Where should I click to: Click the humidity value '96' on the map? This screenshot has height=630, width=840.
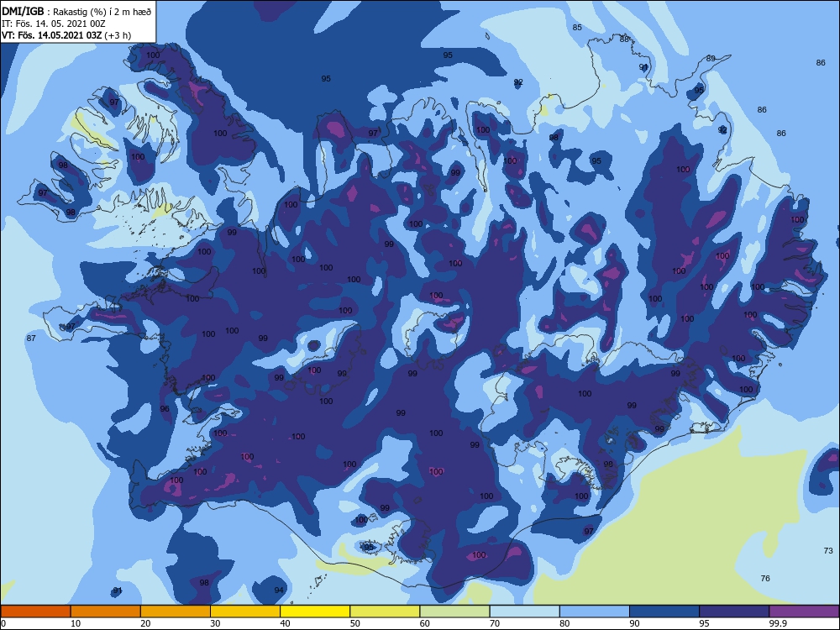click(165, 409)
